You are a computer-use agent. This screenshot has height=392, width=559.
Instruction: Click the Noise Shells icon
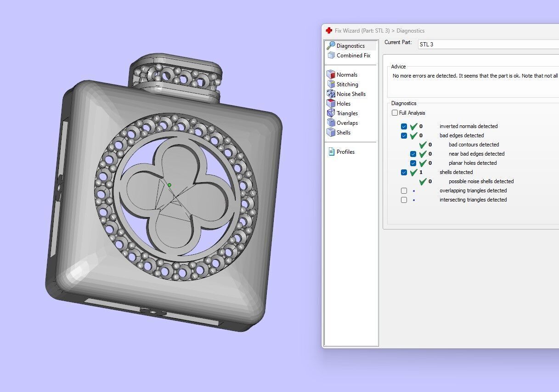[331, 94]
